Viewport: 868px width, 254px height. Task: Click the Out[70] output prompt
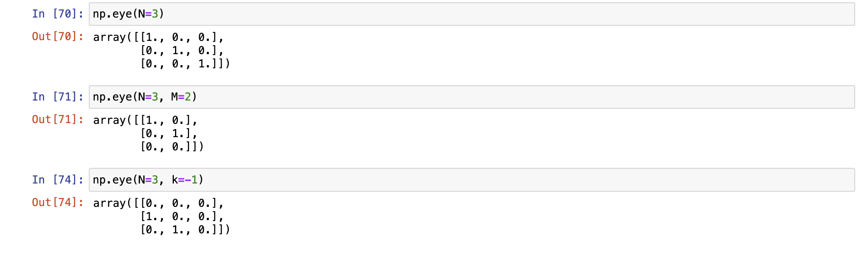(57, 37)
